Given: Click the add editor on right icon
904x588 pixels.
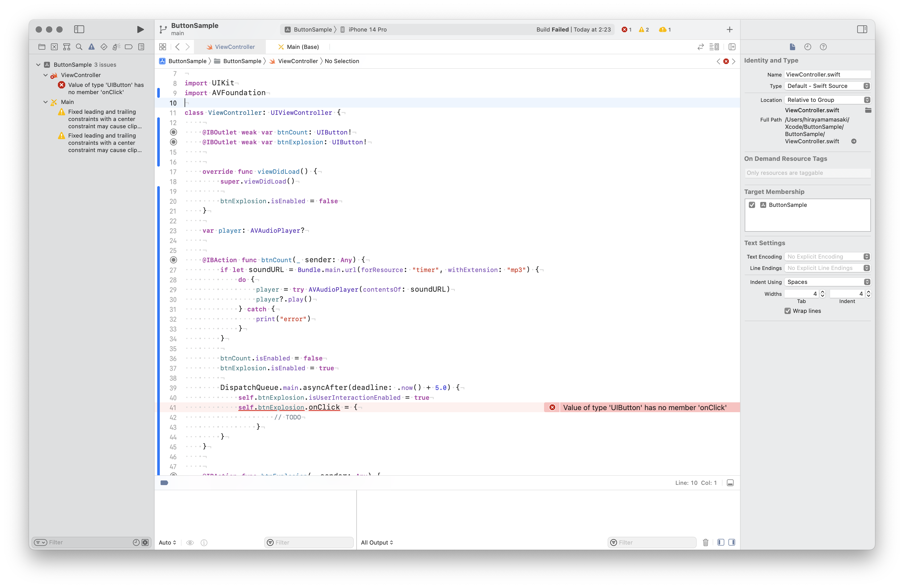Looking at the screenshot, I should coord(732,47).
